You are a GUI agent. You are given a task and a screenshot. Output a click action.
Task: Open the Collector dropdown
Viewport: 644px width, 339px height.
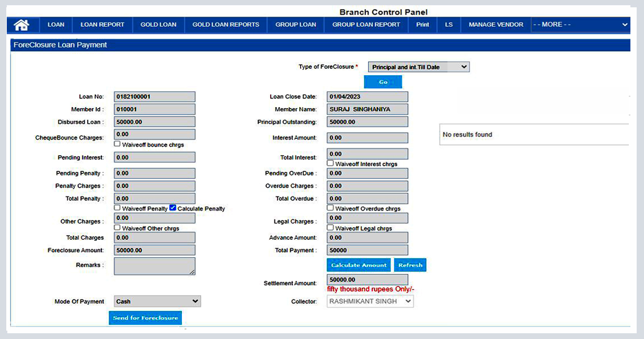tap(370, 301)
